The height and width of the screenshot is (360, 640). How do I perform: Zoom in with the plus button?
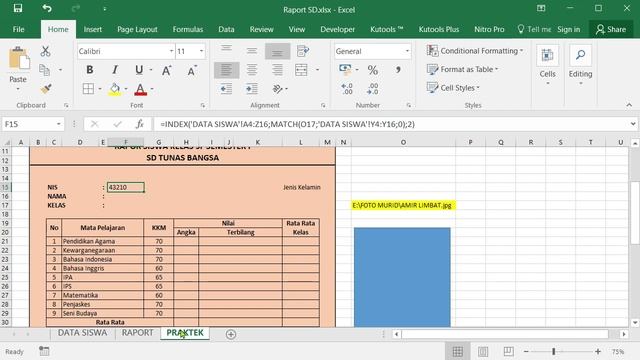[x=598, y=351]
